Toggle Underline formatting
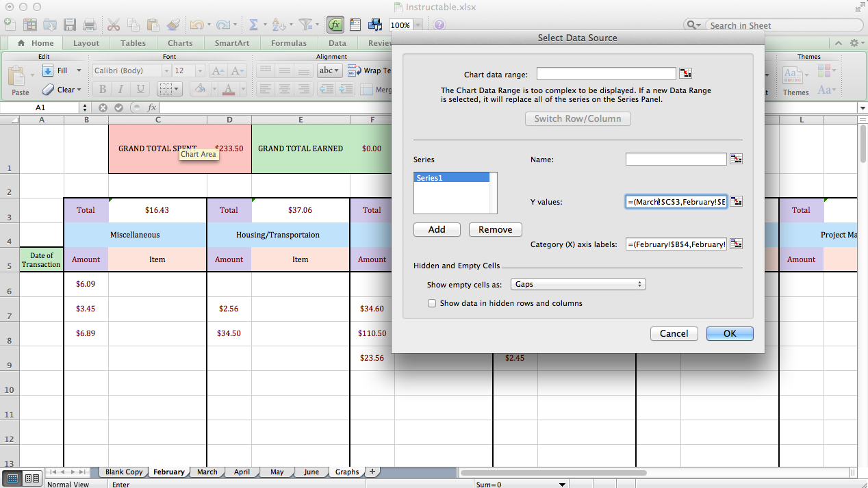The height and width of the screenshot is (488, 868). tap(140, 89)
